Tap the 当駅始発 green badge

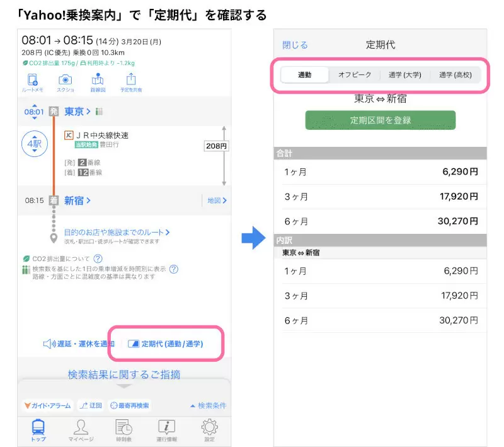click(x=86, y=145)
